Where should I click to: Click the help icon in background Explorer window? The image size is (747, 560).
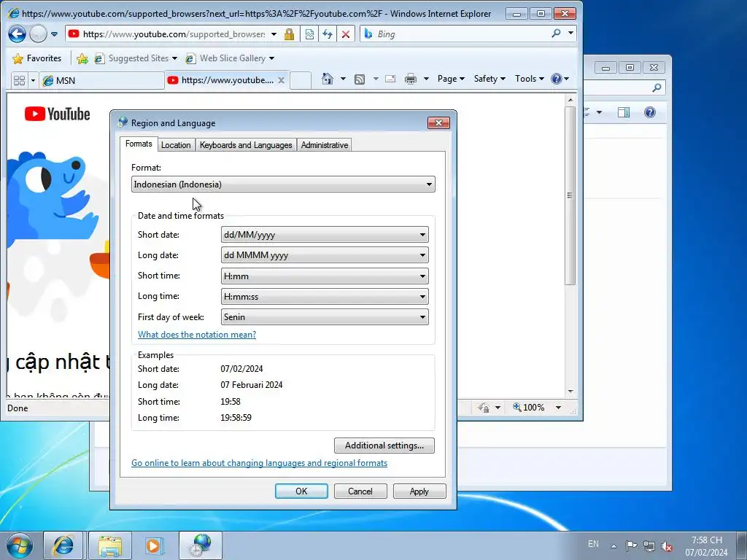coord(650,112)
